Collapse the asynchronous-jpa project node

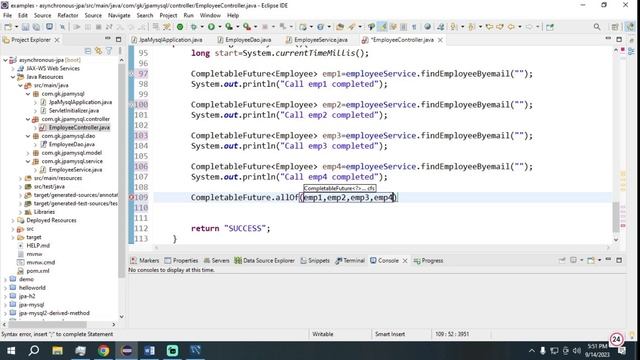point(6,60)
